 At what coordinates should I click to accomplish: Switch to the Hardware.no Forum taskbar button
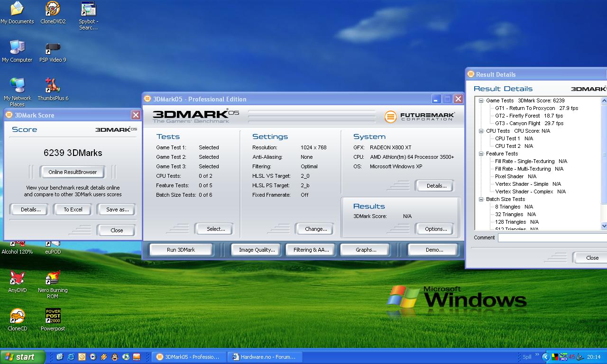point(265,357)
